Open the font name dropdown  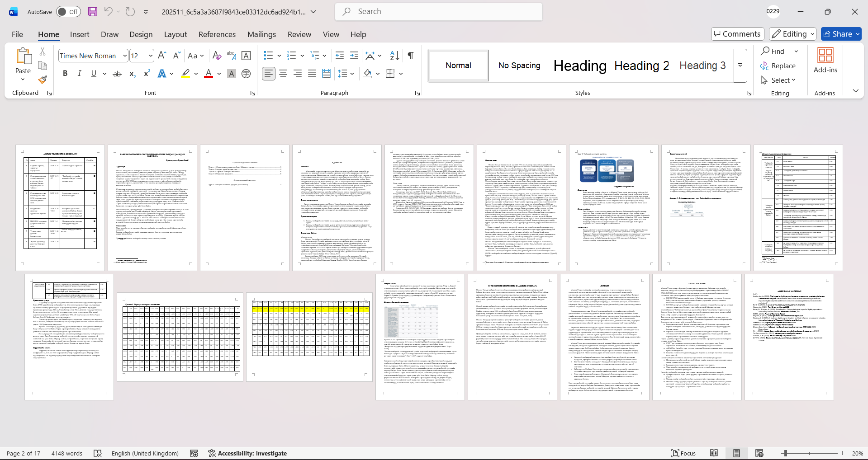(x=125, y=56)
